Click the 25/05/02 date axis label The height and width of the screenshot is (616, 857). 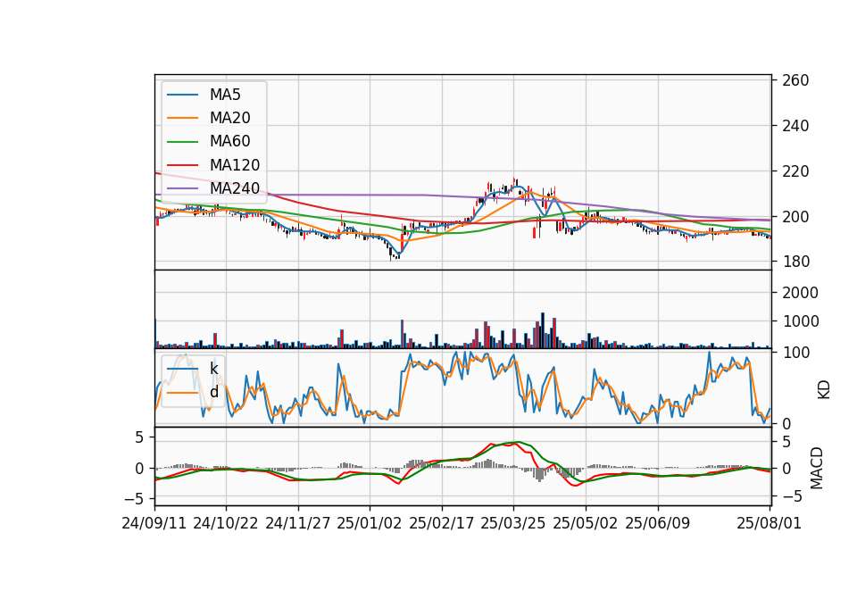pos(586,524)
